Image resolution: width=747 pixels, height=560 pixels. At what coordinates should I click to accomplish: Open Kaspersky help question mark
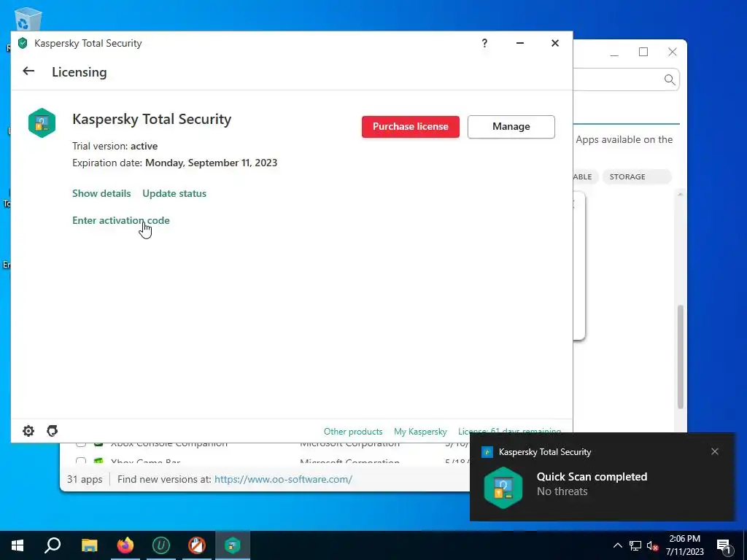484,43
